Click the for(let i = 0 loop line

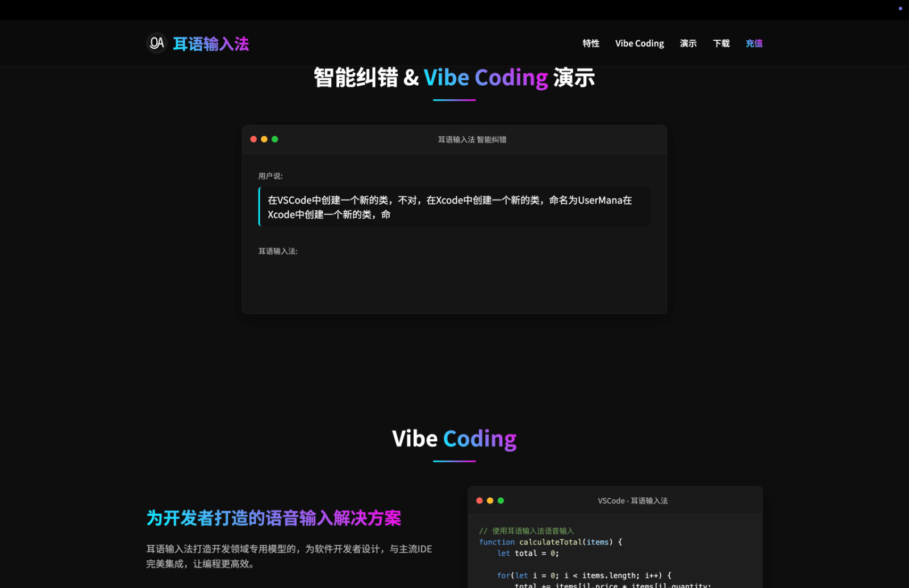click(584, 576)
